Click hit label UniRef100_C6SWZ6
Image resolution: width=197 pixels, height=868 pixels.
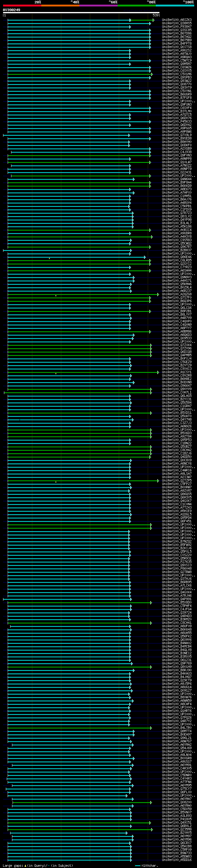point(177,67)
